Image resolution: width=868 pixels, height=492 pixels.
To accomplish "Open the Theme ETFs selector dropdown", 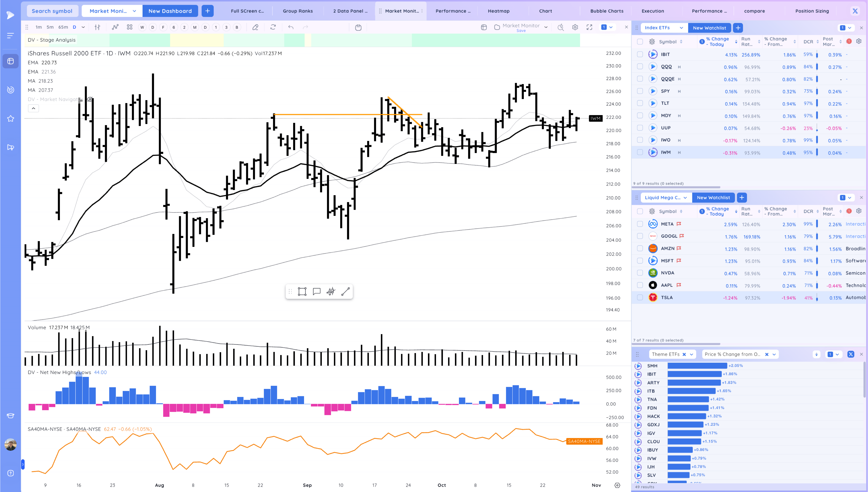I will tap(691, 354).
